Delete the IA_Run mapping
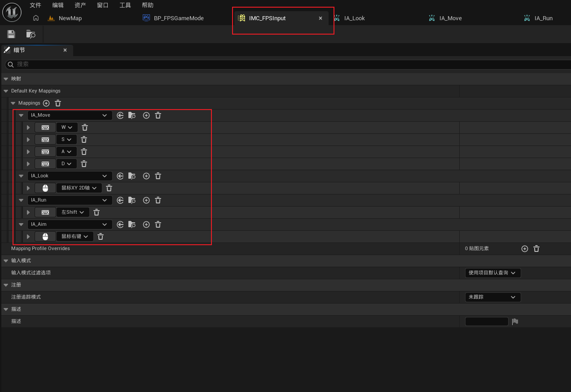This screenshot has height=392, width=571. tap(158, 200)
